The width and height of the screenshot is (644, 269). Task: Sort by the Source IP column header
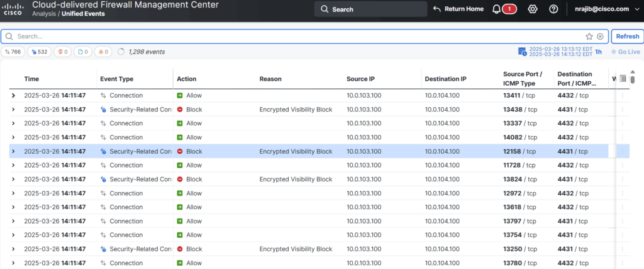(x=360, y=79)
